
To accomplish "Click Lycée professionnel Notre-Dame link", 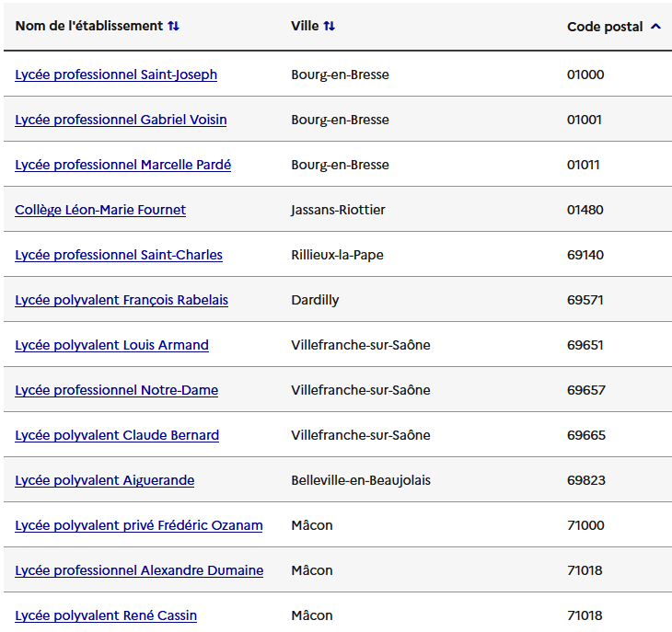I will [117, 390].
